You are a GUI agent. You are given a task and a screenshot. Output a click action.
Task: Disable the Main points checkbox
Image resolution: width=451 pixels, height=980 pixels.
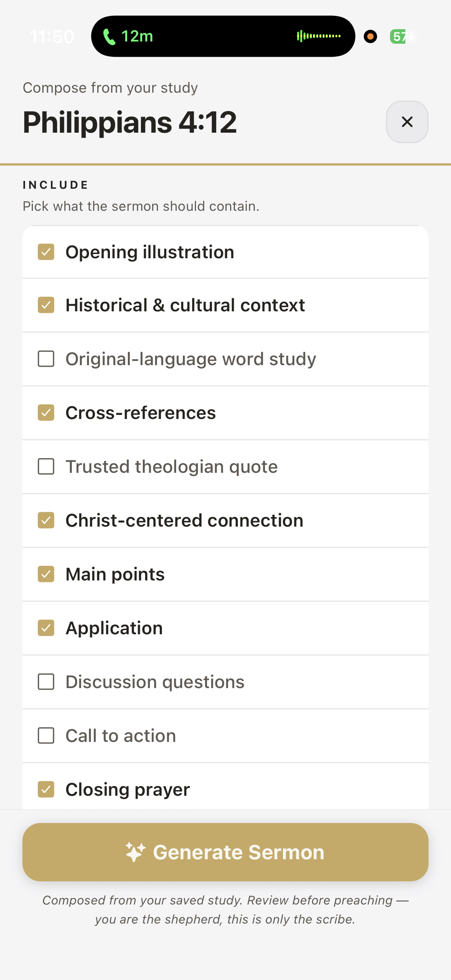pyautogui.click(x=46, y=574)
